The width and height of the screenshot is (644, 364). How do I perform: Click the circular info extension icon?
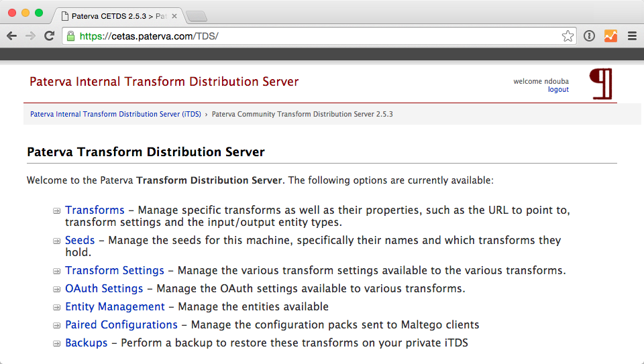click(x=590, y=36)
